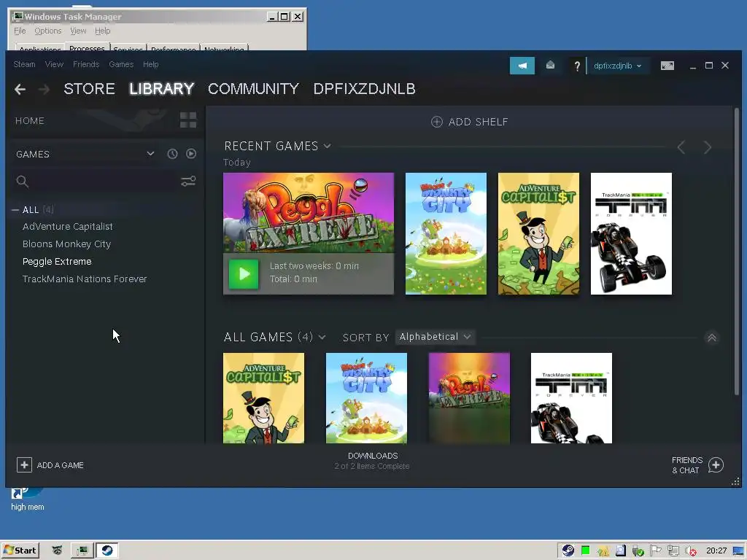Click volume icon in system tray
Viewport: 747px width, 560px height.
[x=691, y=551]
